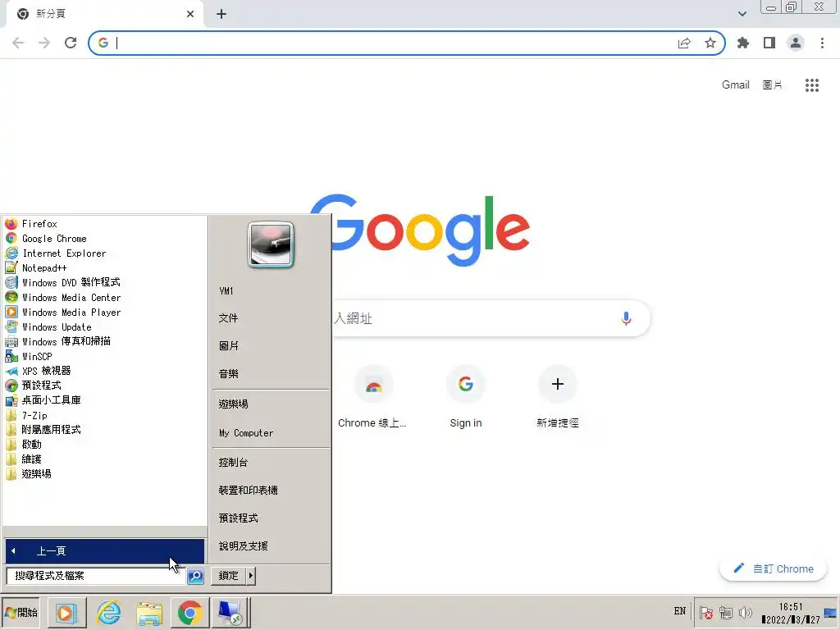Open Chrome's three-dot menu
This screenshot has width=840, height=630.
pyautogui.click(x=822, y=43)
